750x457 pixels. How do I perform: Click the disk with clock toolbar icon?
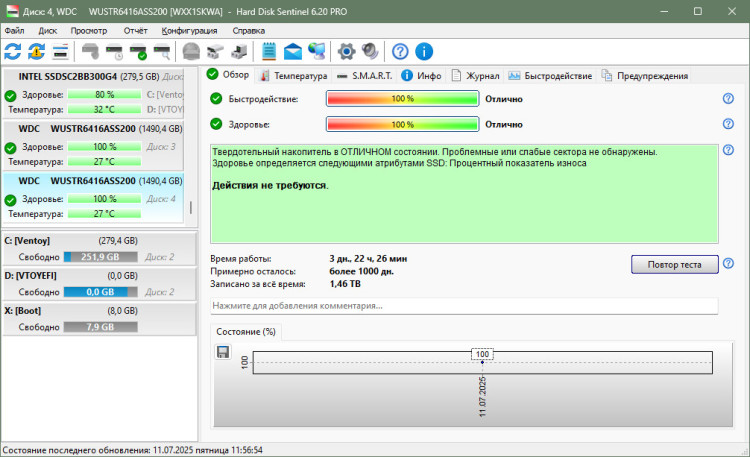114,52
